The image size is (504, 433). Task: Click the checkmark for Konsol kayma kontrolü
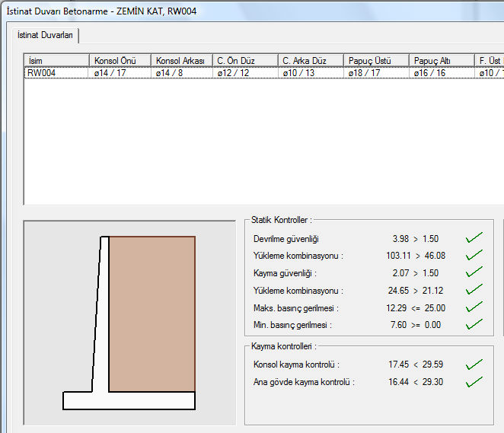(x=474, y=365)
